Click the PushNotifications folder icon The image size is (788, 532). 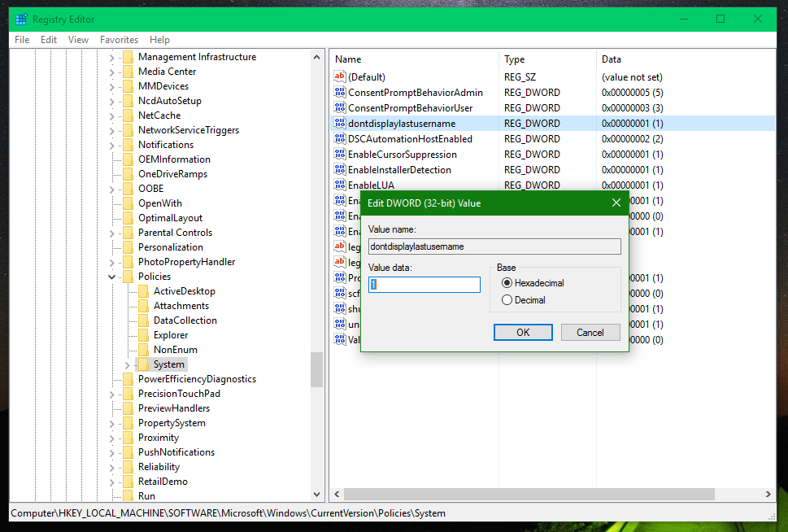pos(128,452)
